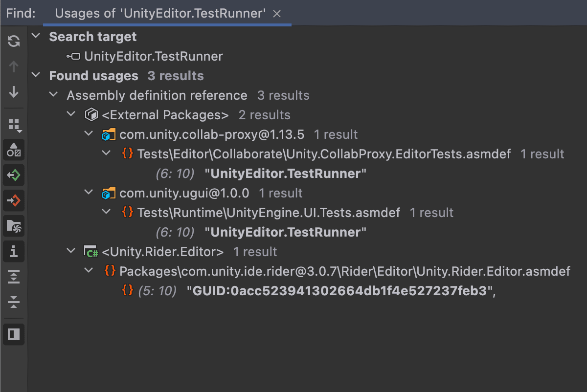Screen dimensions: 587x392
Task: Click the ugui package folder icon
Action: coord(109,194)
